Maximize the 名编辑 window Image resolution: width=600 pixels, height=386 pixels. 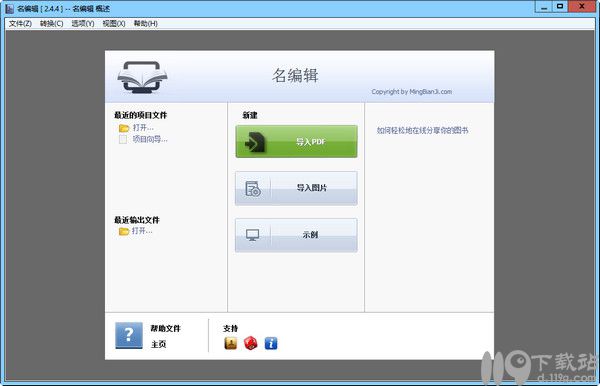(560, 7)
